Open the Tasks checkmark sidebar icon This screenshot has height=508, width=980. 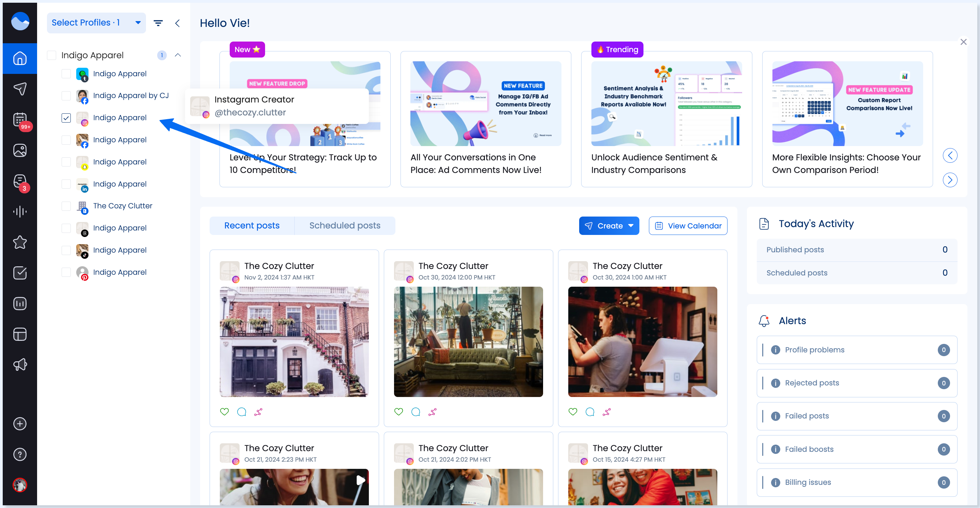(20, 273)
